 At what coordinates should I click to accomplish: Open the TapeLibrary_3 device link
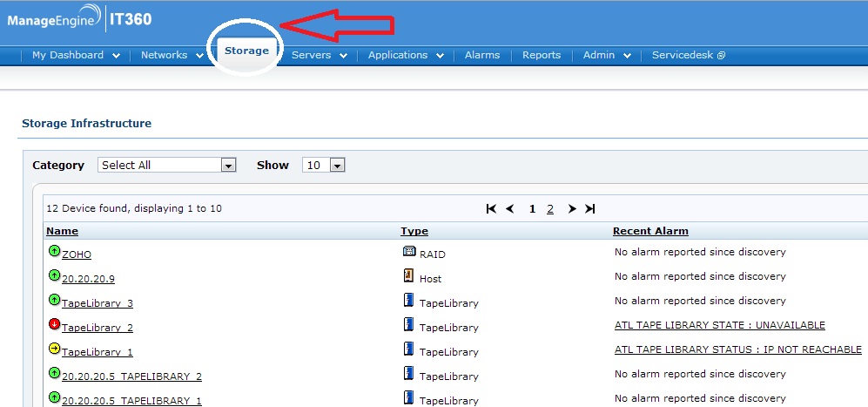coord(97,303)
